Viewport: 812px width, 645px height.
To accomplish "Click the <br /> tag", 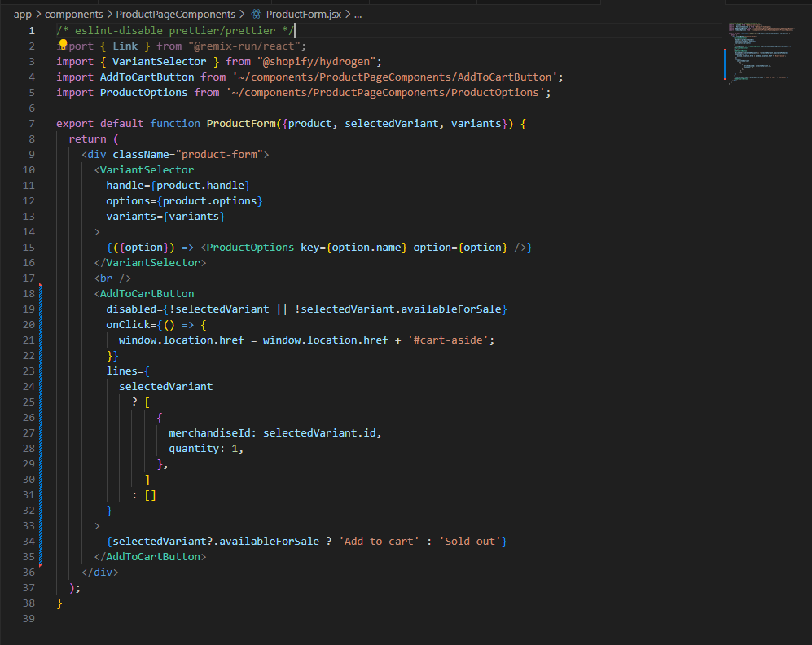I will (112, 279).
